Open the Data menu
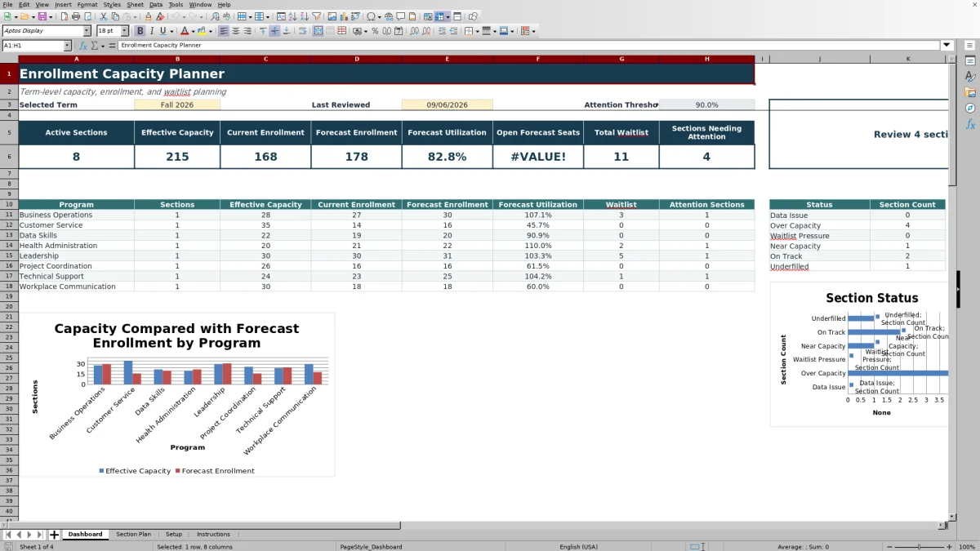Image resolution: width=980 pixels, height=551 pixels. coord(156,4)
